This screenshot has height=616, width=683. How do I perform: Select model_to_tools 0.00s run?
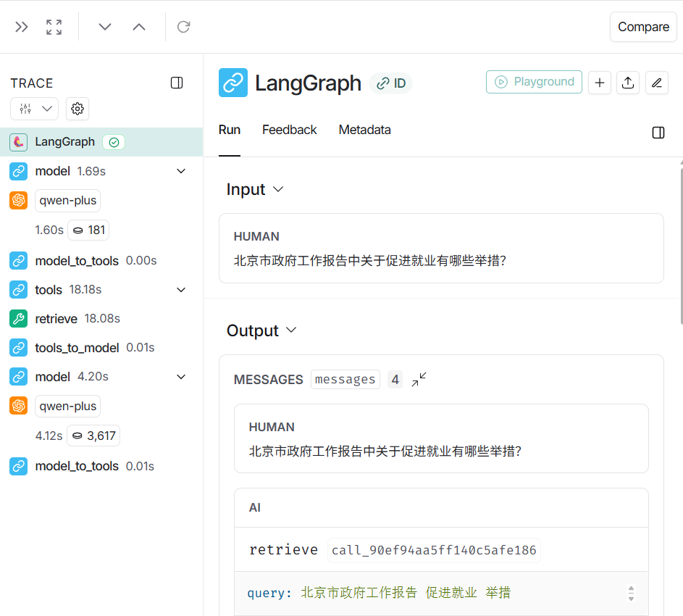(101, 261)
